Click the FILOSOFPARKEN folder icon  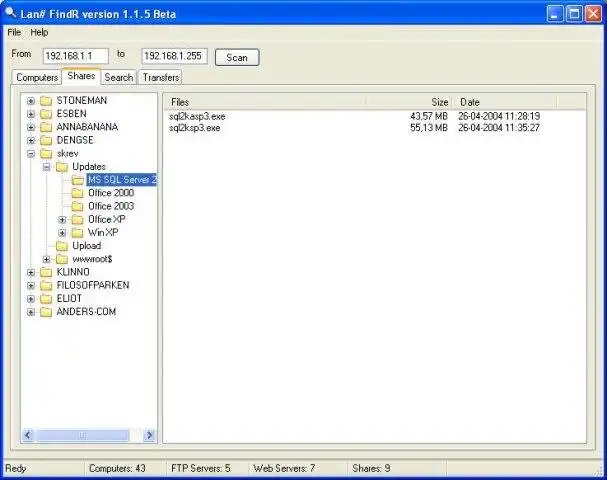(x=46, y=286)
